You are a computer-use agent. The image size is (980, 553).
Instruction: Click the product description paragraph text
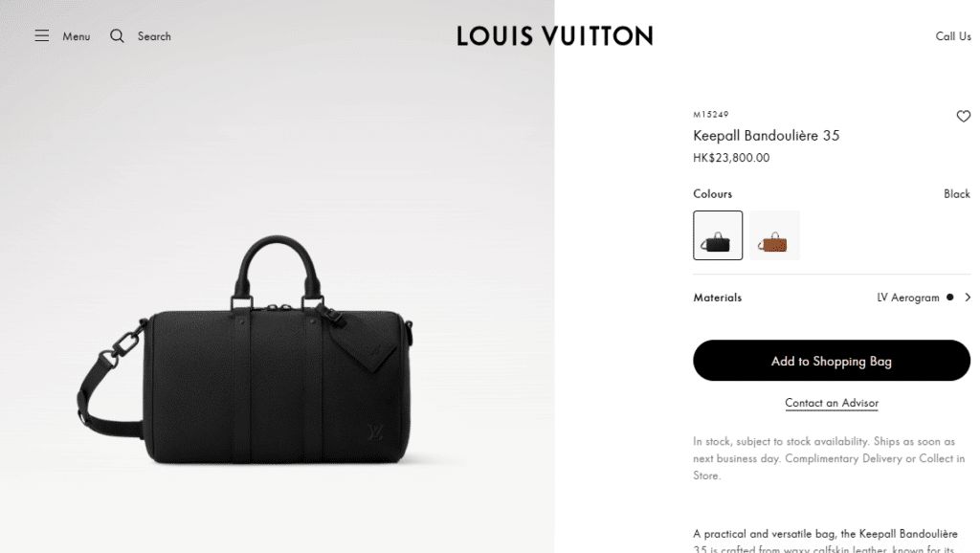826,541
